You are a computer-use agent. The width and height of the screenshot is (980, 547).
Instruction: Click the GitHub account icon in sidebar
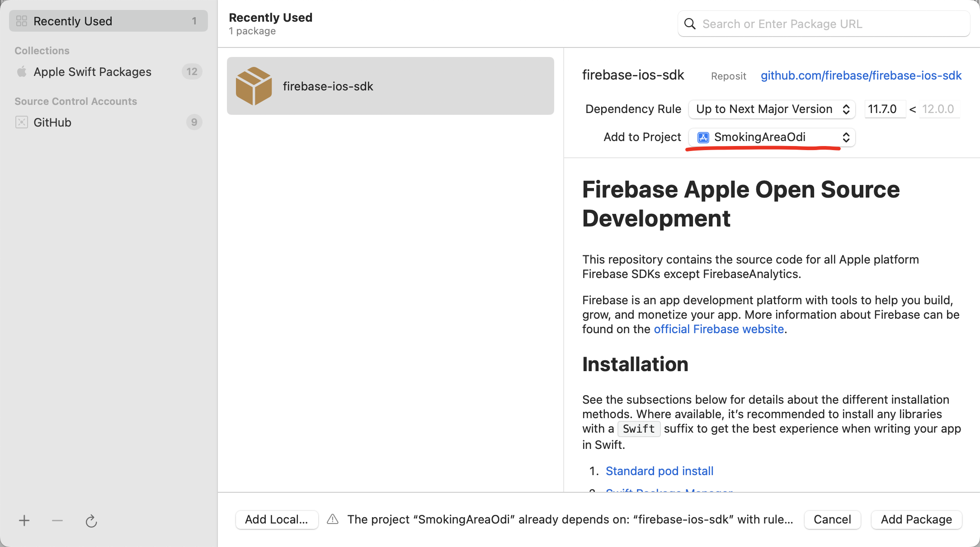coord(22,123)
